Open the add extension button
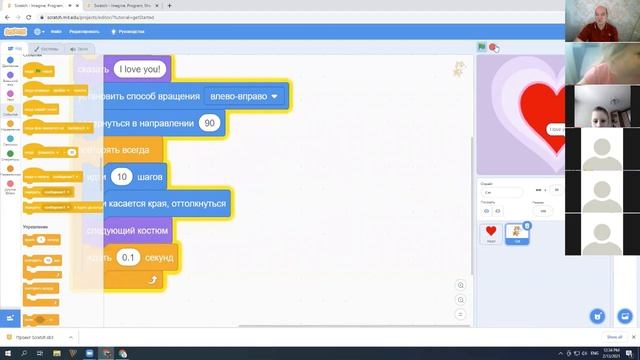Screen dimensions: 640x360 10,318
